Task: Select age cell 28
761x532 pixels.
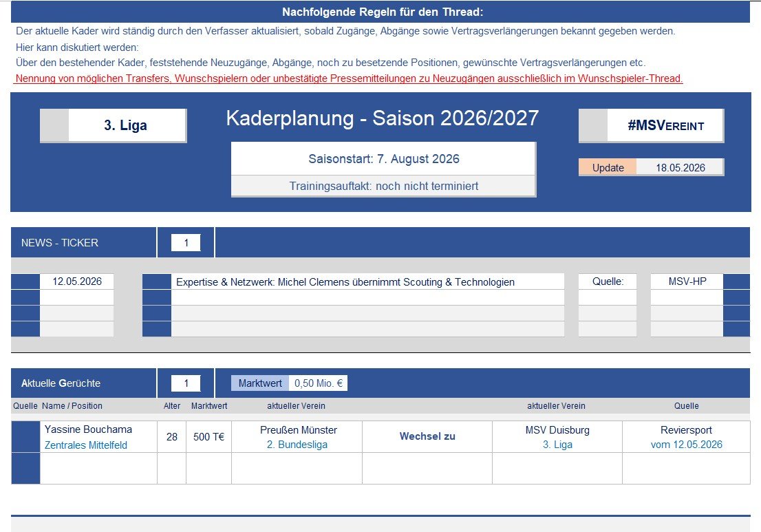Action: click(172, 437)
